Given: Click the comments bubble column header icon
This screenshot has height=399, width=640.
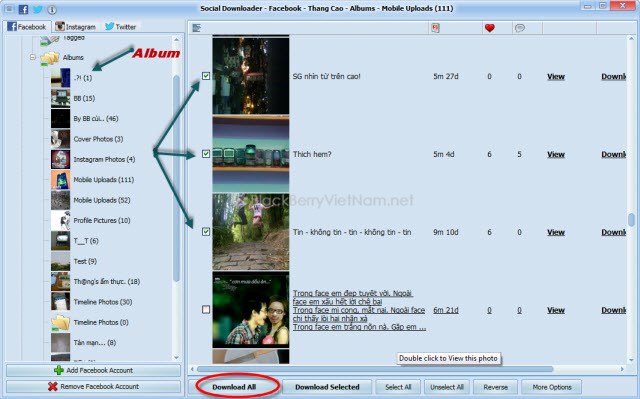Looking at the screenshot, I should click(x=519, y=28).
